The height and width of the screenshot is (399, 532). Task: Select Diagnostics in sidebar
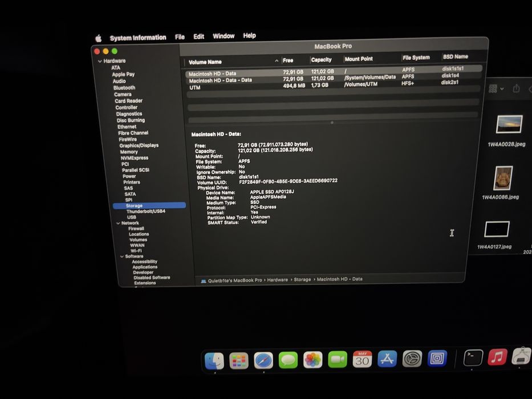[x=129, y=115]
